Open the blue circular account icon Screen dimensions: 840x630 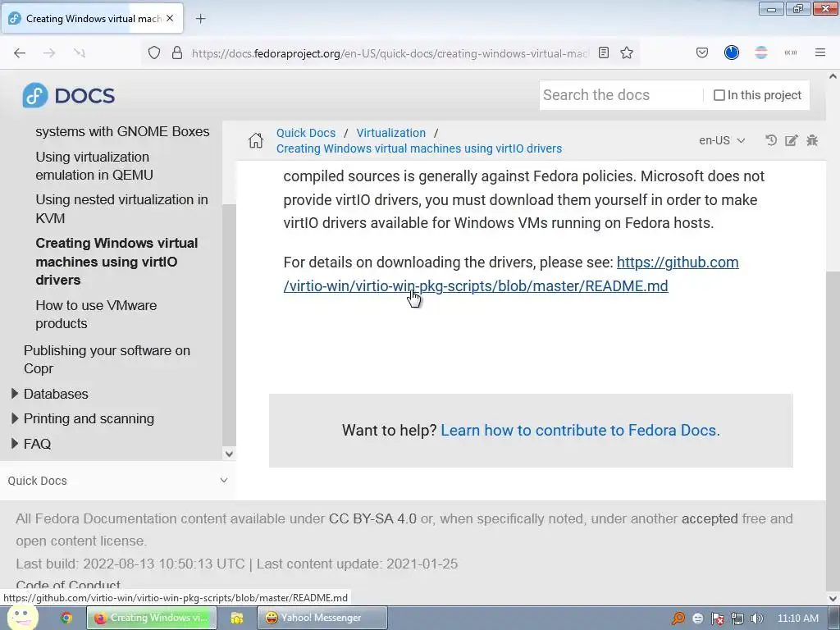732,52
